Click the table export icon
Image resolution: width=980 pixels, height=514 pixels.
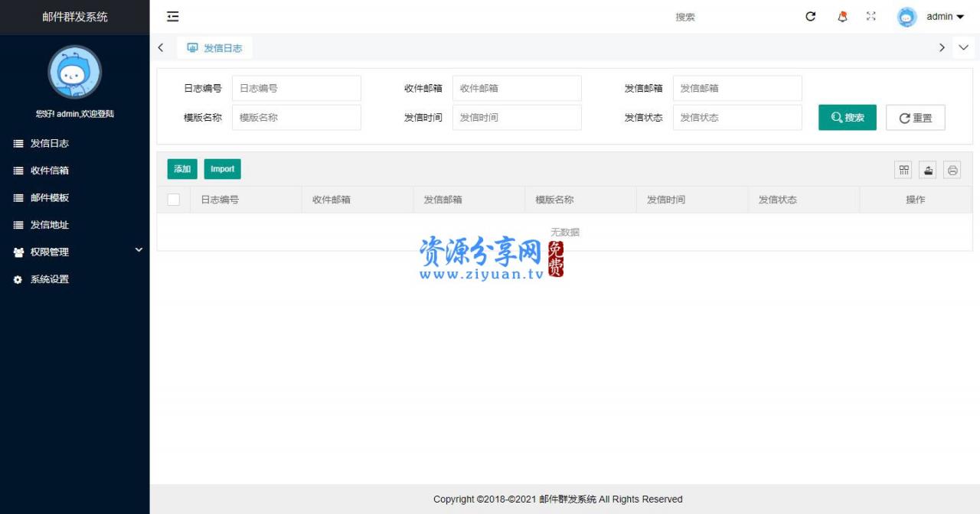928,171
